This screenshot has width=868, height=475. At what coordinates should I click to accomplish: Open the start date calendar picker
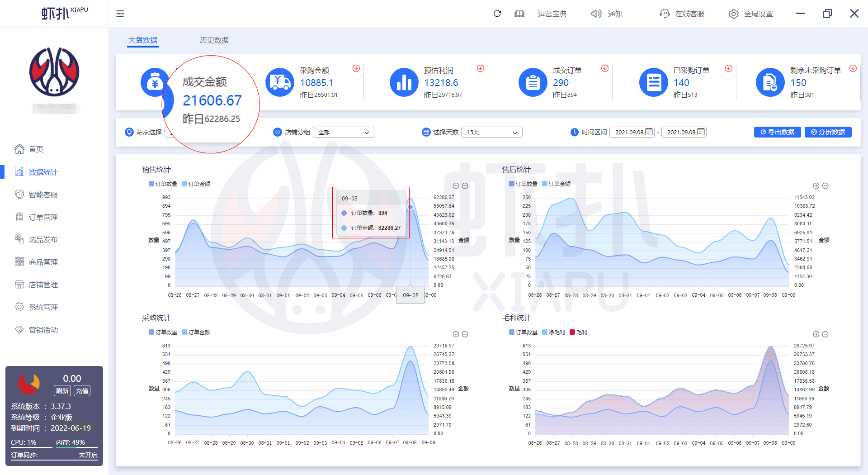pos(648,132)
